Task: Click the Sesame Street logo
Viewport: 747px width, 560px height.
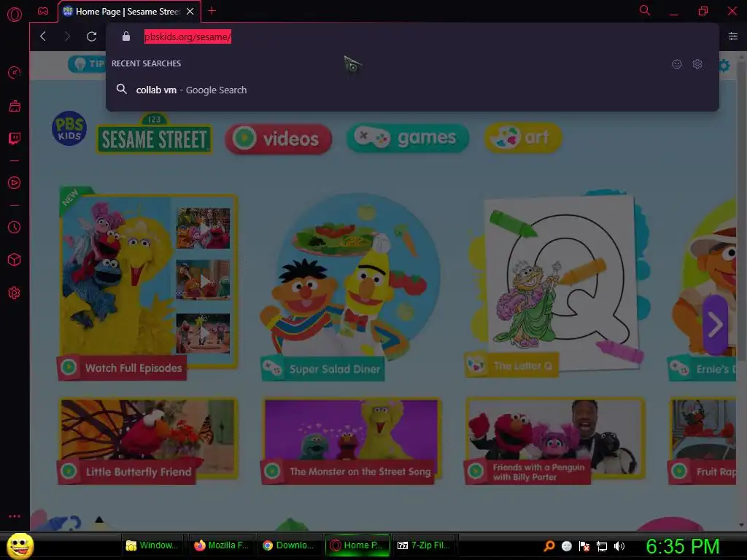Action: click(x=155, y=134)
